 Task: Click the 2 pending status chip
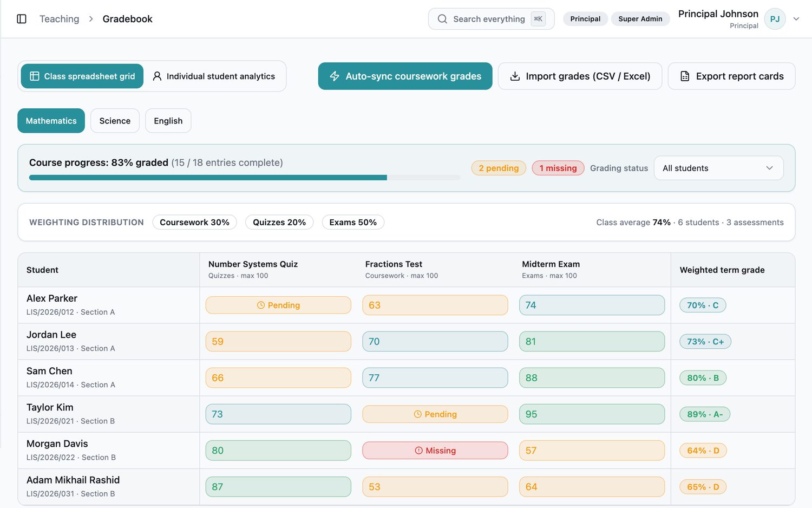pos(499,168)
